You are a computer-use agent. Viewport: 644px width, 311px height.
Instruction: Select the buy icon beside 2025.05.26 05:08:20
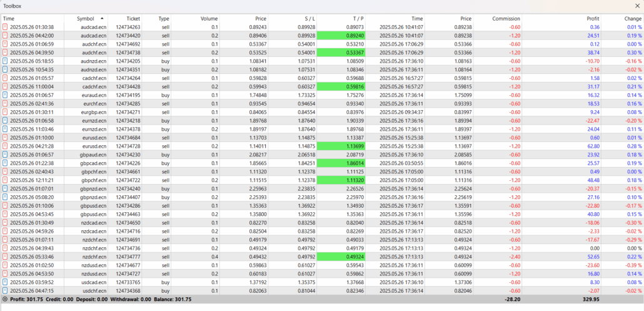tap(5, 197)
